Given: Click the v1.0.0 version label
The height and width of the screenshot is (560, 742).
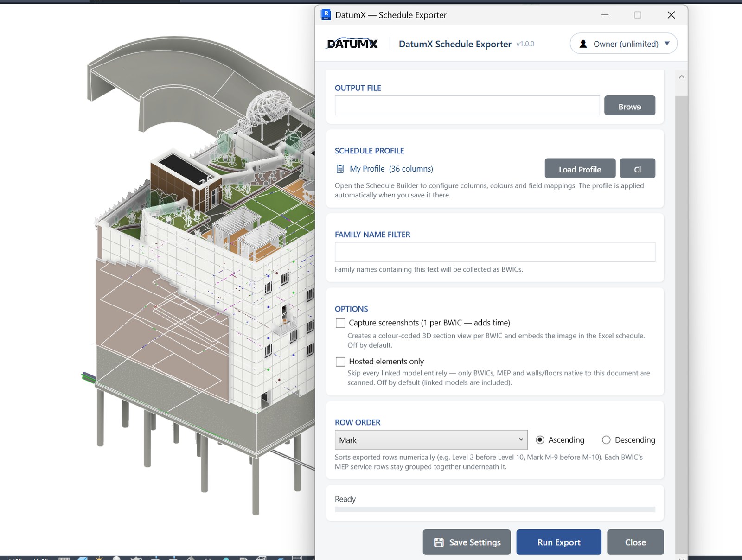Looking at the screenshot, I should click(x=525, y=44).
